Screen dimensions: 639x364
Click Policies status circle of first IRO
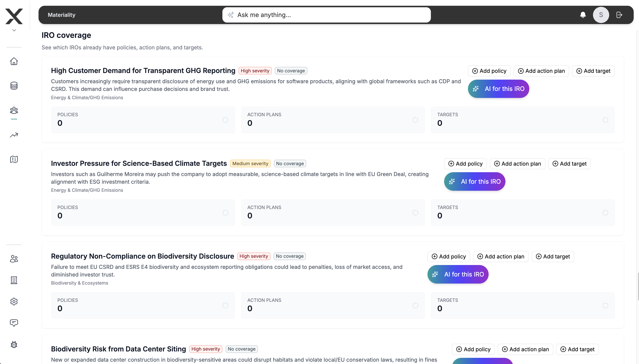point(225,120)
